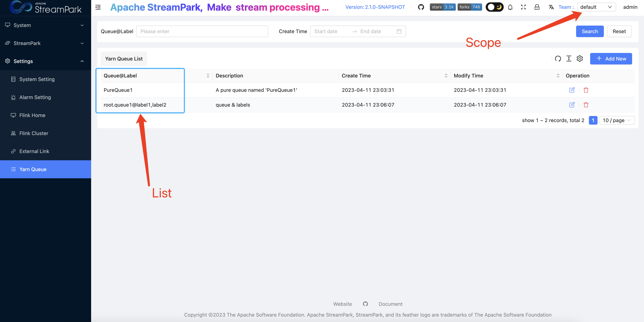644x322 pixels.
Task: Go to Alarm Setting menu item
Action: (35, 97)
